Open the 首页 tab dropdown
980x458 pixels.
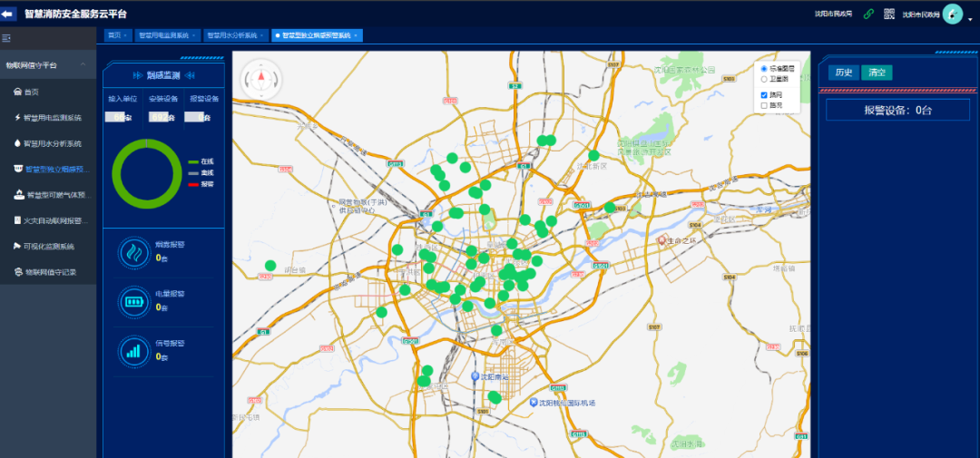click(x=126, y=35)
